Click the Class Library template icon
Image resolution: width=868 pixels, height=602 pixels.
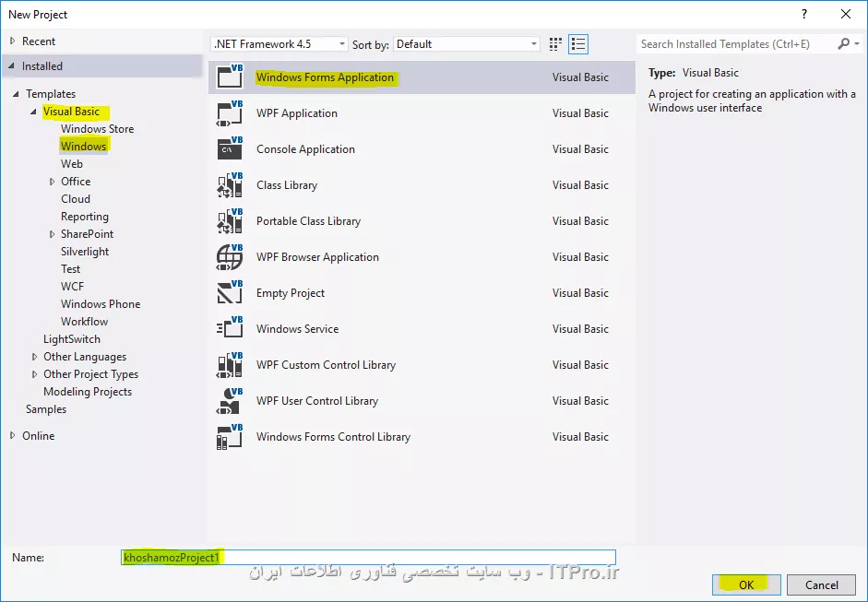pos(230,184)
